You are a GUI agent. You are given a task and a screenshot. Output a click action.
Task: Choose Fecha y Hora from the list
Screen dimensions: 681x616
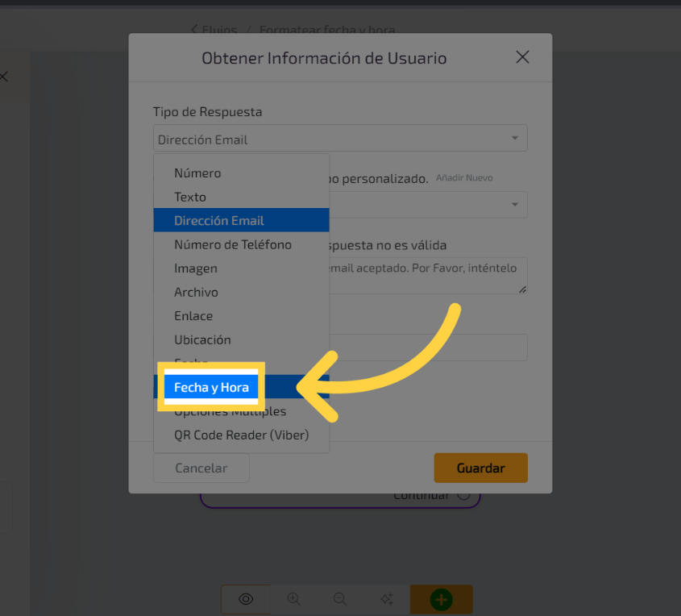pyautogui.click(x=211, y=388)
